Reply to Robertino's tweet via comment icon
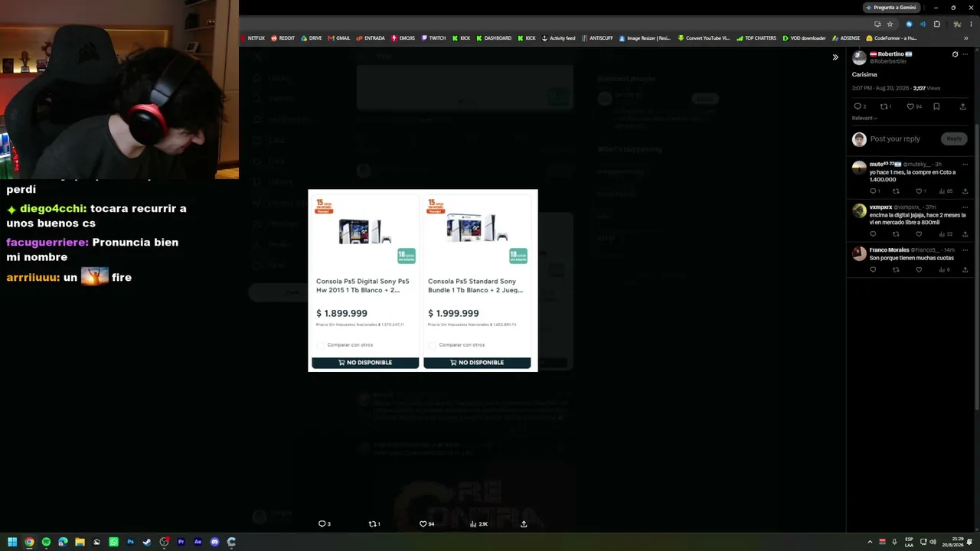This screenshot has width=980, height=551. (857, 106)
